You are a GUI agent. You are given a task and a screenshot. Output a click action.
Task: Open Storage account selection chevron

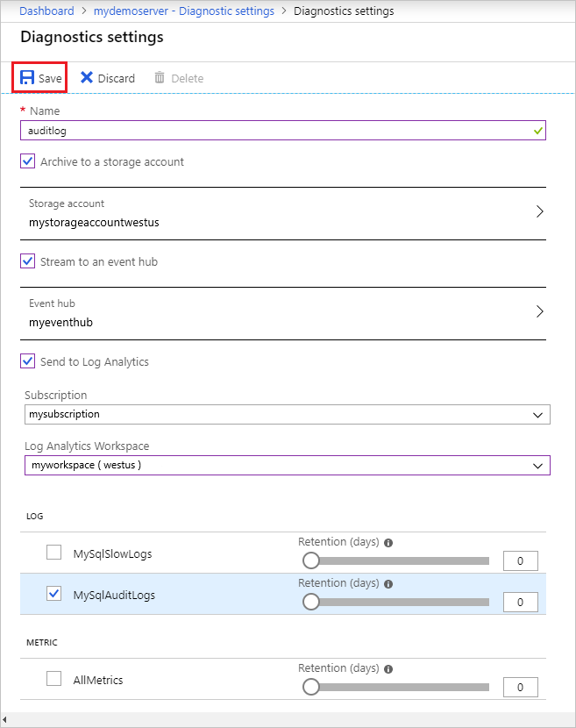[x=539, y=211]
